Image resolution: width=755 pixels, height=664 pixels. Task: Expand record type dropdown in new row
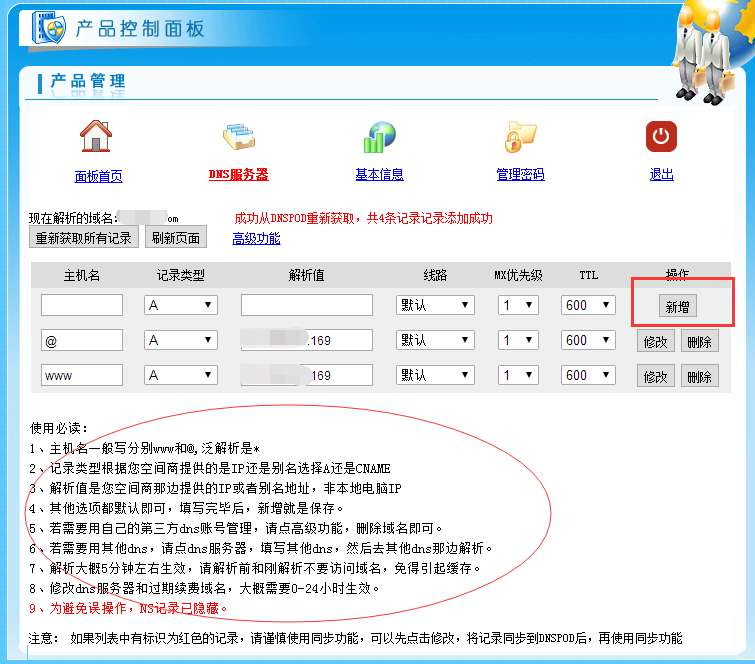(x=181, y=305)
